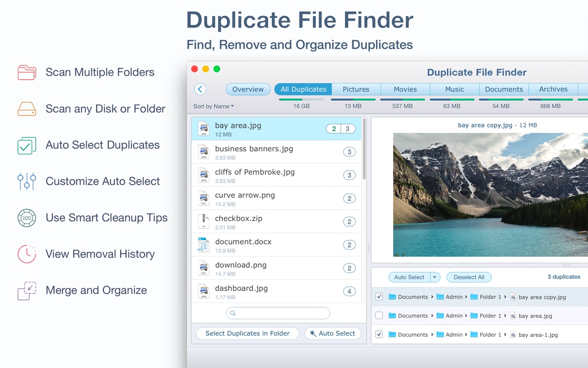
Task: Click the Overview button
Action: [x=248, y=89]
